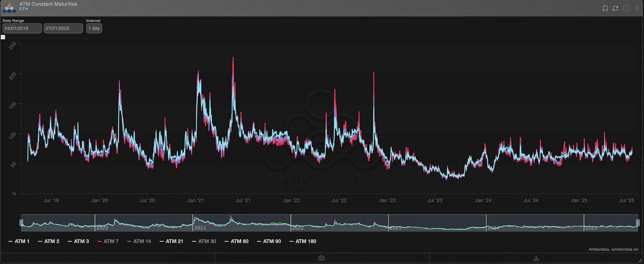Click the Jul '23 x-axis label
Image resolution: width=644 pixels, height=264 pixels.
click(435, 201)
